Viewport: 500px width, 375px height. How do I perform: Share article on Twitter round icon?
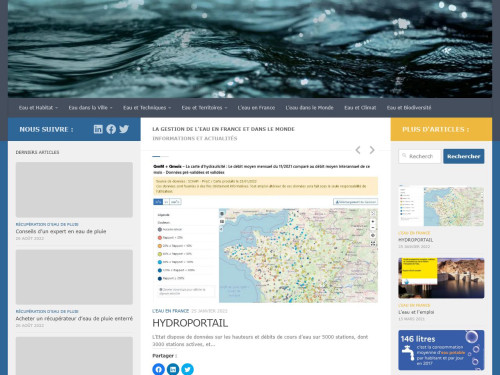[187, 369]
